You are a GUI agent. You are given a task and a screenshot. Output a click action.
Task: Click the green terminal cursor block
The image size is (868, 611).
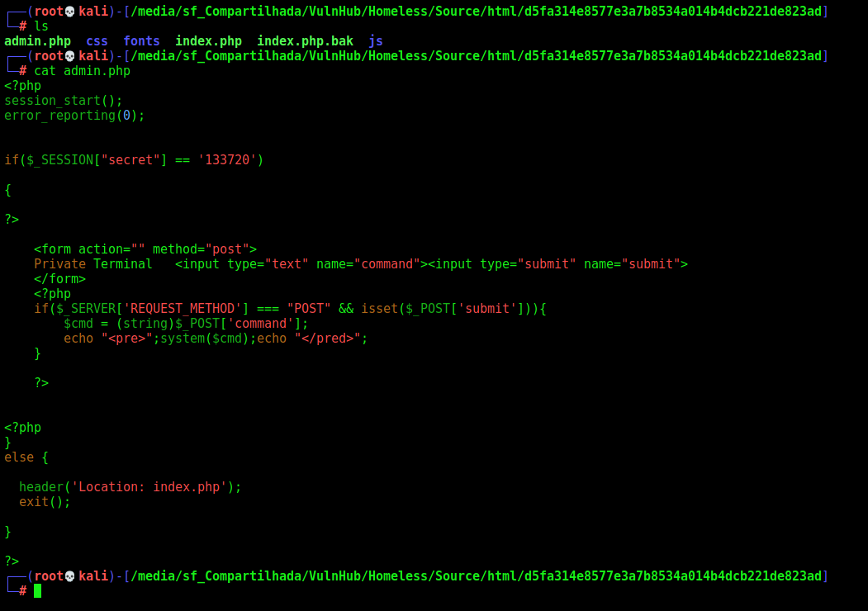[38, 591]
